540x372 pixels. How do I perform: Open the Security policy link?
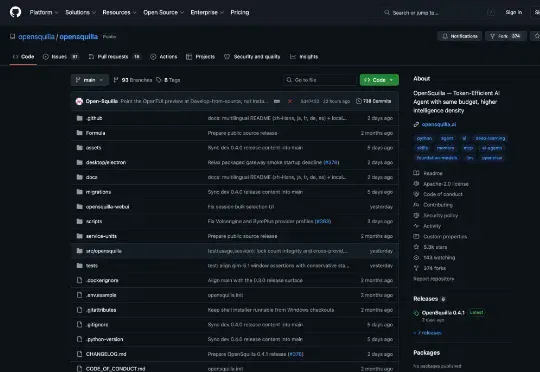(x=440, y=216)
